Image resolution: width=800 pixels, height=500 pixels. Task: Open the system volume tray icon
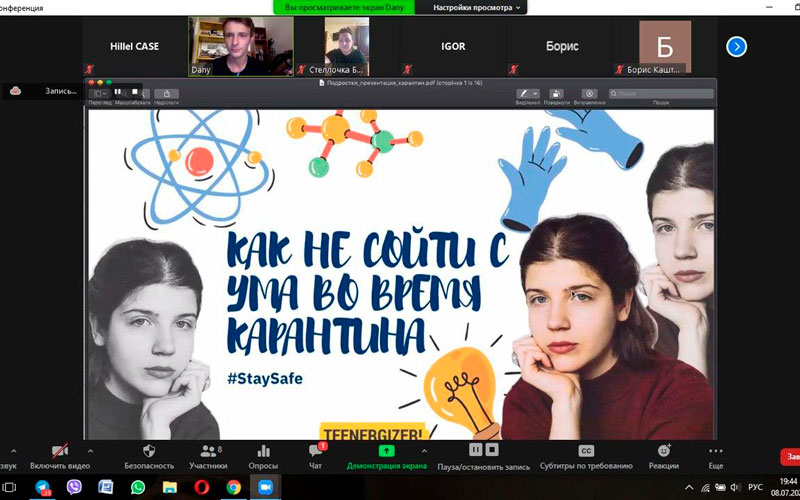[736, 487]
